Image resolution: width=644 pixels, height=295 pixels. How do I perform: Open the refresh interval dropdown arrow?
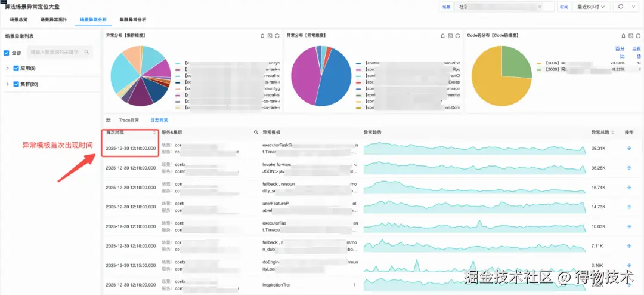(634, 7)
